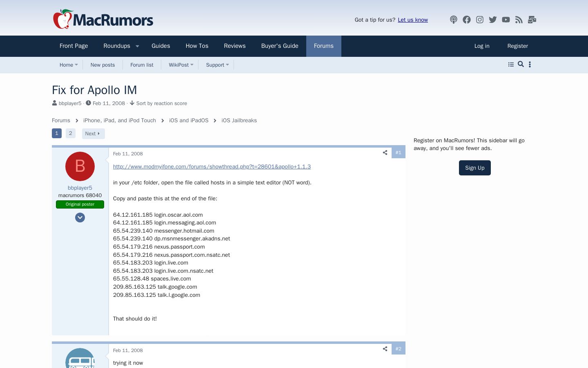This screenshot has height=368, width=588.
Task: Open iPhone, iPad, and iPod Touch breadcrumb
Action: (x=120, y=120)
